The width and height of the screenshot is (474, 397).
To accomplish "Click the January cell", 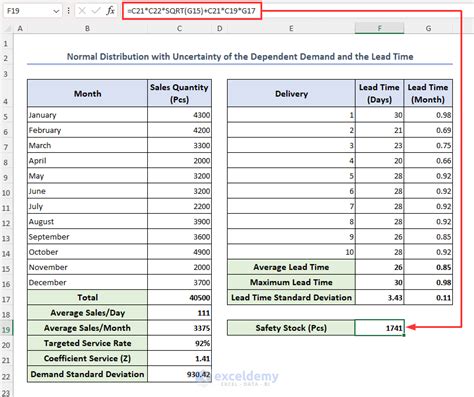I will click(87, 115).
